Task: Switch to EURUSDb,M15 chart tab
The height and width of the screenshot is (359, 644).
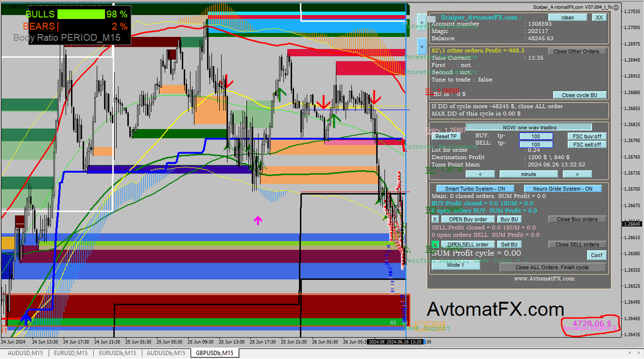Action: [x=117, y=353]
